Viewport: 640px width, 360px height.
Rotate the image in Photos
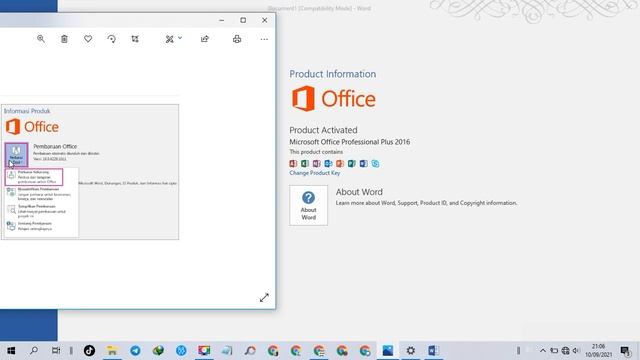[x=111, y=39]
